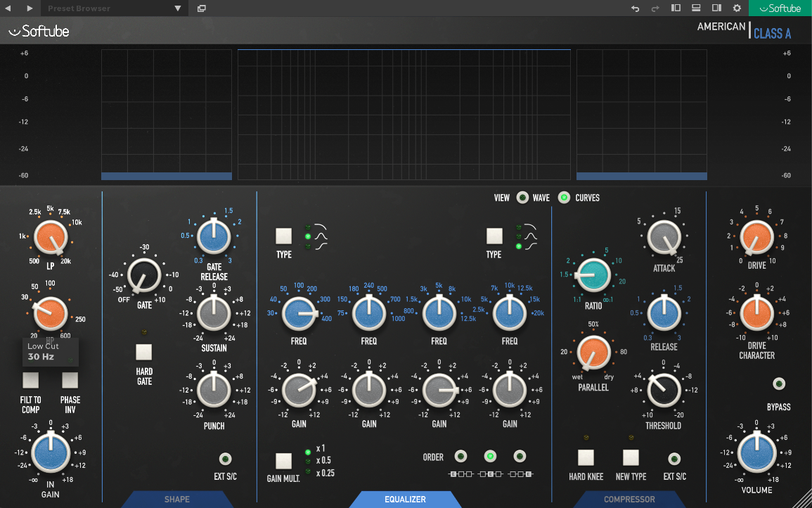Click the SUSTAIN knob
This screenshot has height=508, width=812.
coord(214,314)
